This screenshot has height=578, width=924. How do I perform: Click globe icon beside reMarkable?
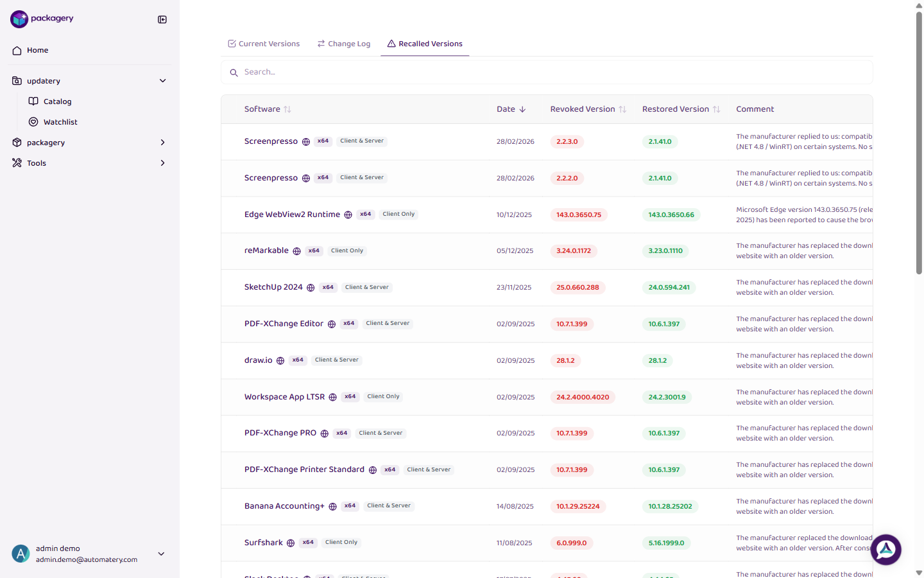(296, 251)
